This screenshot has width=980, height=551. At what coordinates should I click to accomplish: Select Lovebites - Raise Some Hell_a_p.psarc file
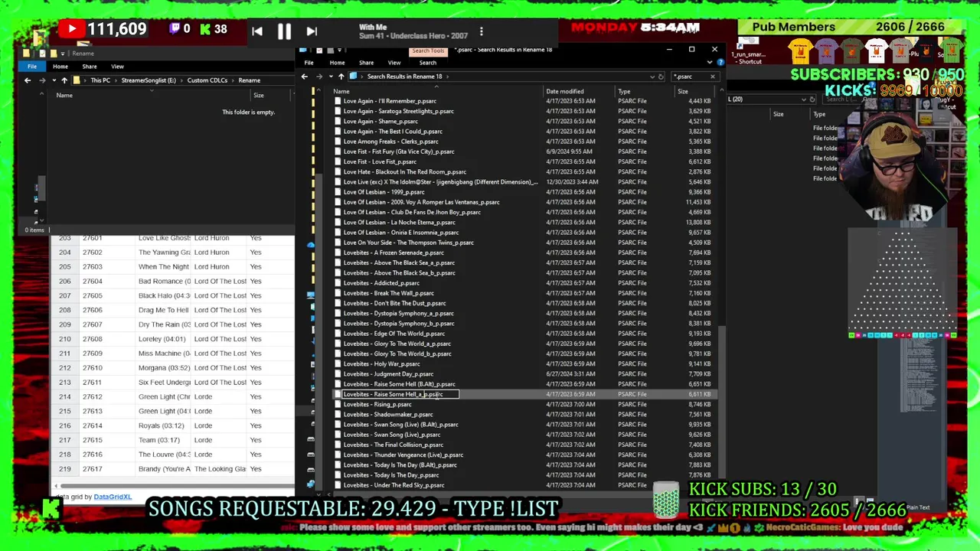(x=524, y=394)
